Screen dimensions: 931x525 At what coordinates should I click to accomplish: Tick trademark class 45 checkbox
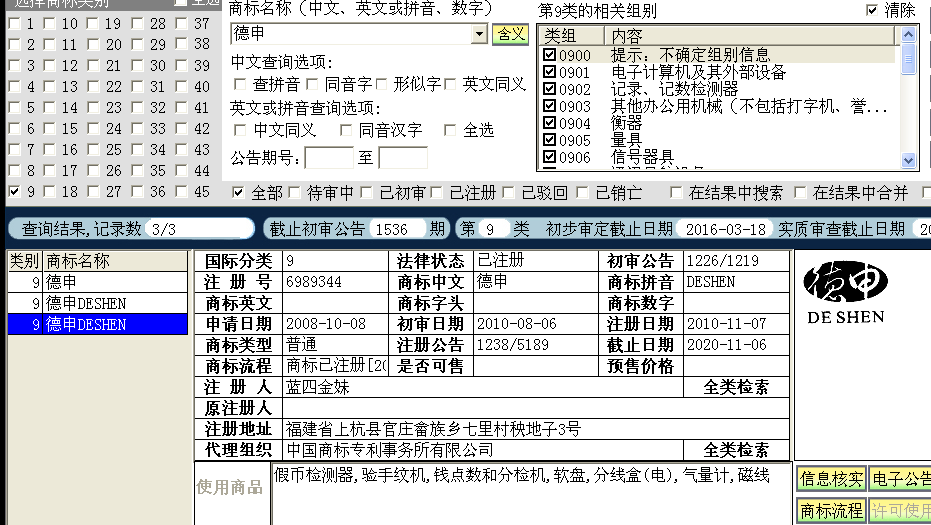(x=181, y=191)
